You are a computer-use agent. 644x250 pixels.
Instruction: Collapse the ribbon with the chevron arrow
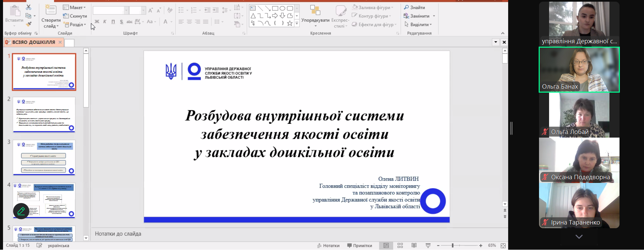(502, 33)
